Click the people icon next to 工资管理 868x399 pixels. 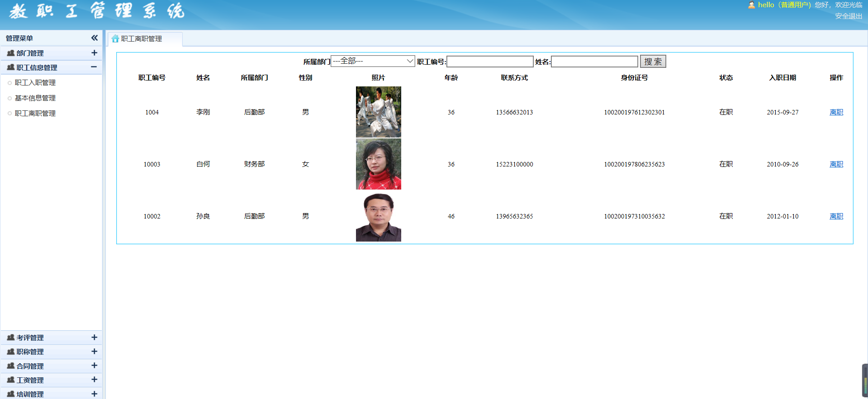pyautogui.click(x=10, y=380)
